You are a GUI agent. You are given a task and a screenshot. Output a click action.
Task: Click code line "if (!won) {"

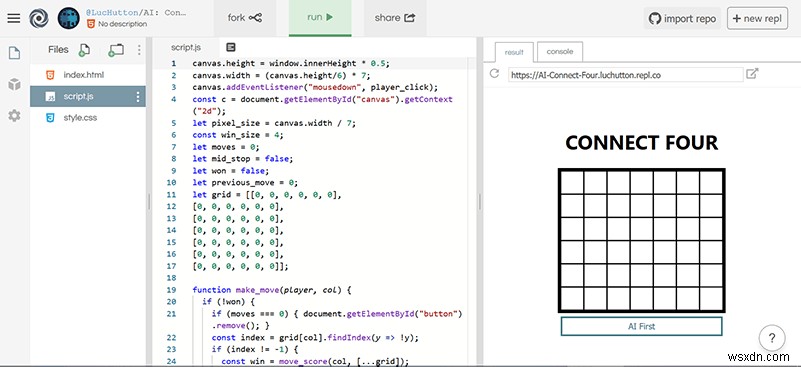click(228, 302)
